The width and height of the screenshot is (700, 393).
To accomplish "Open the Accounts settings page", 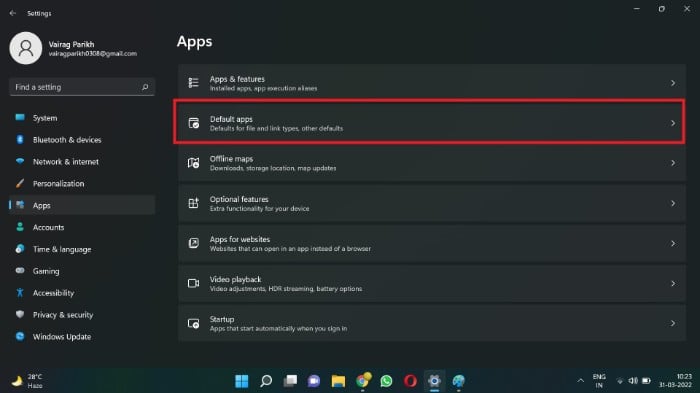I will 82,227.
